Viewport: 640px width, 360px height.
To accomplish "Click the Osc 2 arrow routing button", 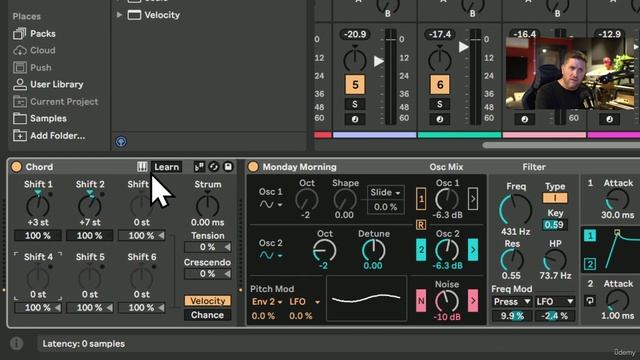I will (x=473, y=249).
